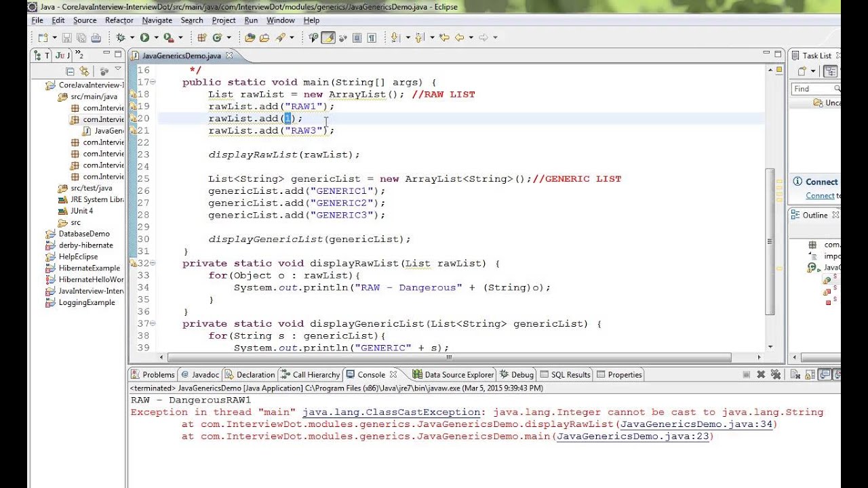
Task: Open the File menu
Action: tap(37, 20)
